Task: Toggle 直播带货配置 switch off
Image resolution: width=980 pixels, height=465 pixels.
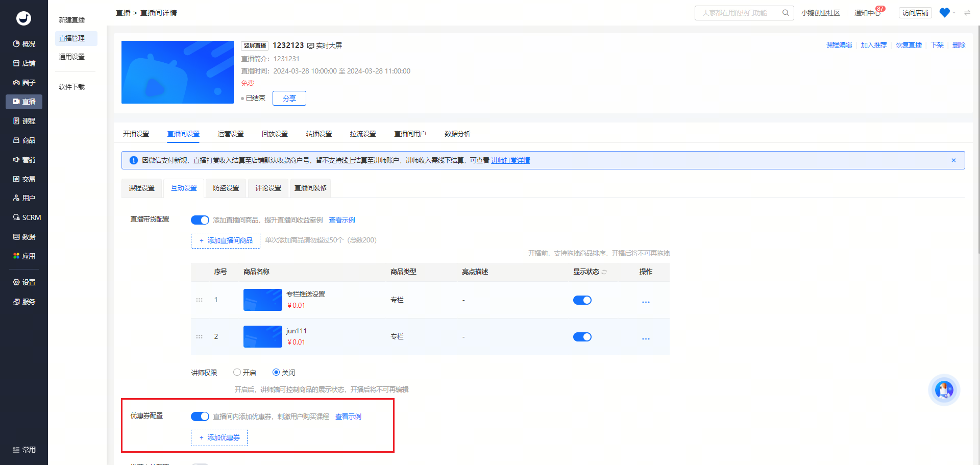Action: pyautogui.click(x=200, y=220)
